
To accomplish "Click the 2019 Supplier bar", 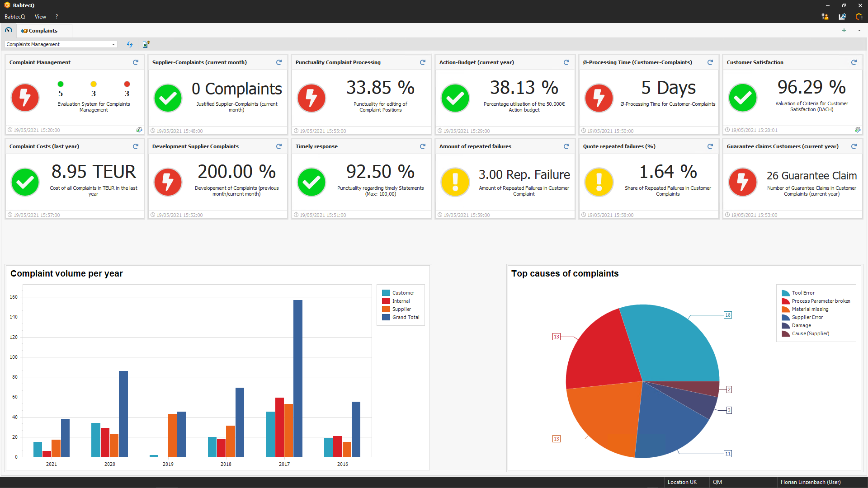I will pos(172,435).
